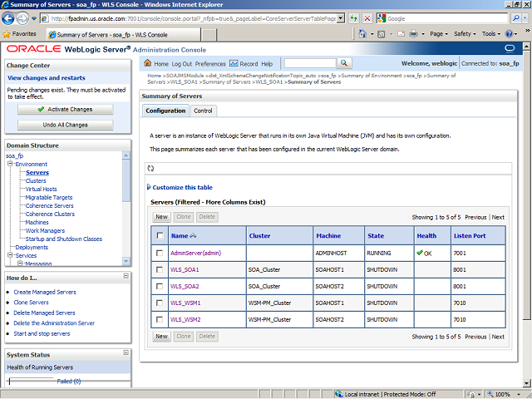Minimize the System Status panel
This screenshot has width=532, height=399.
click(x=126, y=354)
